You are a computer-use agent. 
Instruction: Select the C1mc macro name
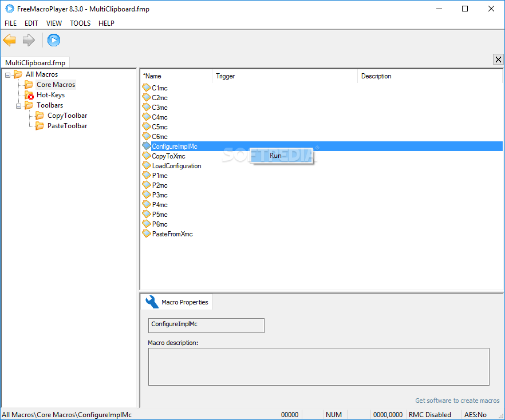pyautogui.click(x=160, y=88)
